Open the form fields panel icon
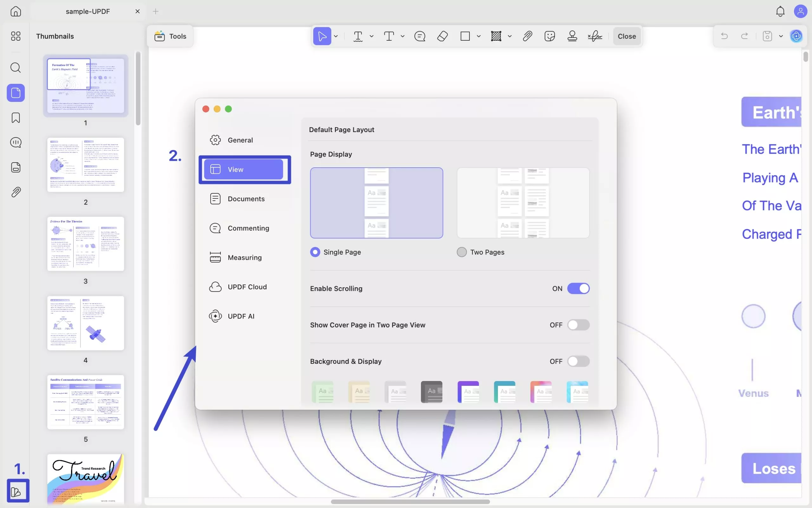 pos(16,167)
